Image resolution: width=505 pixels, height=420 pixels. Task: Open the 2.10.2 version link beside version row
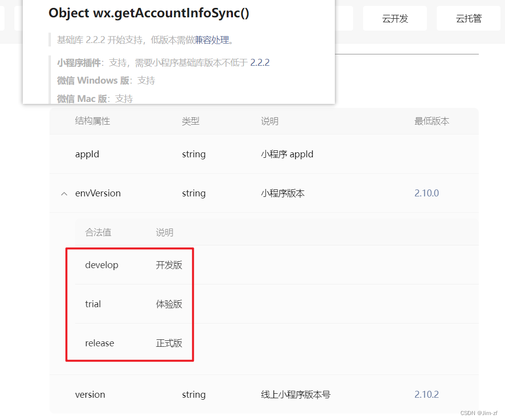tap(426, 394)
